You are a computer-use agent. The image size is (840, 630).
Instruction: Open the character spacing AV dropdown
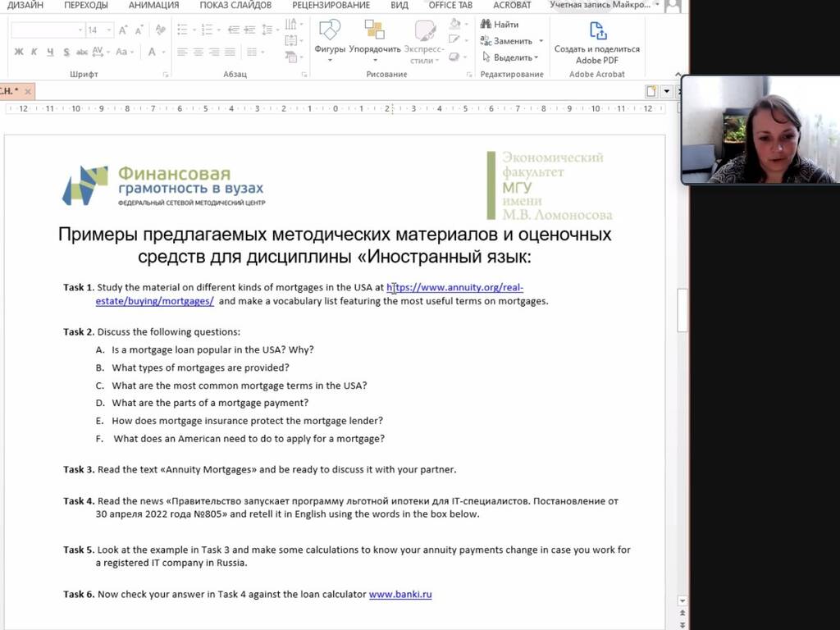click(100, 52)
